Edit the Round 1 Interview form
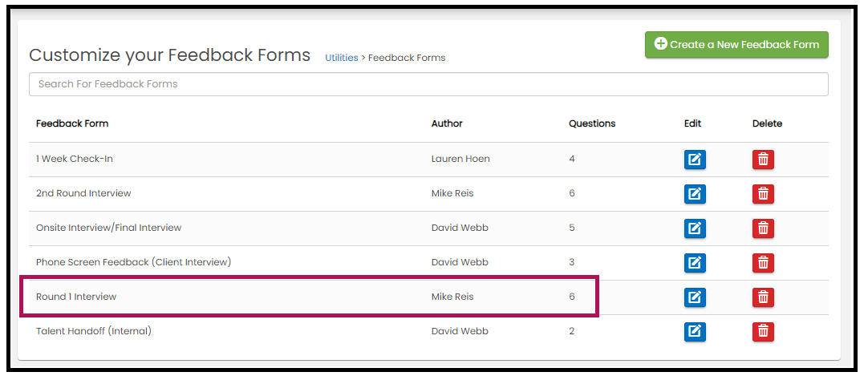Viewport: 868px width, 376px height. pyautogui.click(x=695, y=297)
